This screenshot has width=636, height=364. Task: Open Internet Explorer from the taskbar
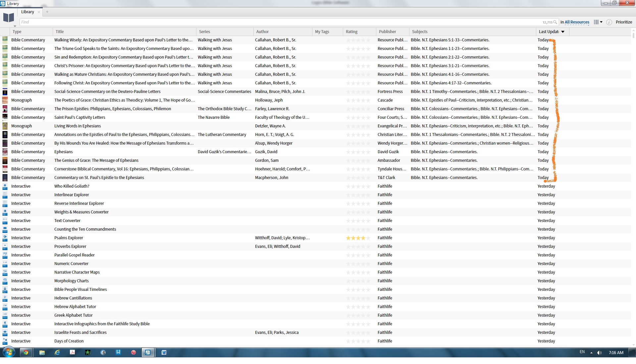(x=57, y=353)
